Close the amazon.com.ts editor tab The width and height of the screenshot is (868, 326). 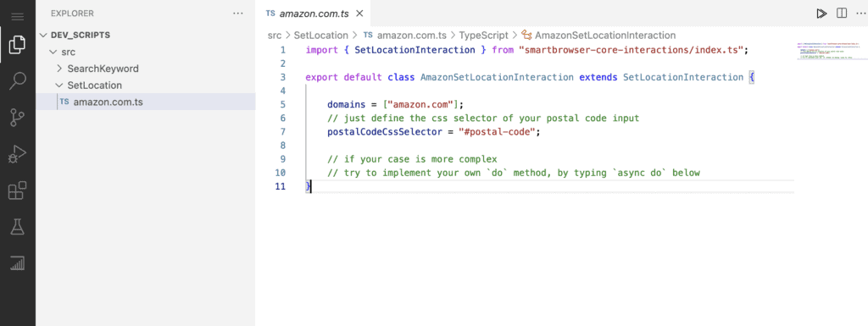[360, 14]
